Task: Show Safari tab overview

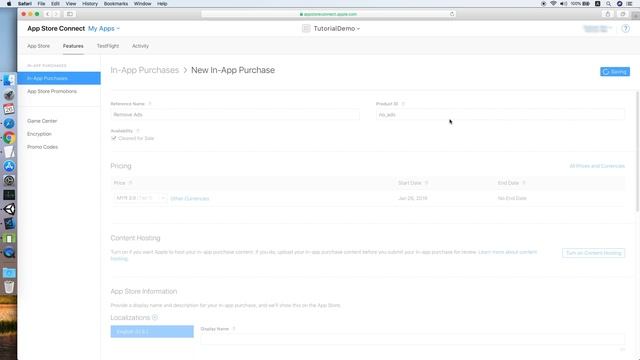Action: click(622, 14)
